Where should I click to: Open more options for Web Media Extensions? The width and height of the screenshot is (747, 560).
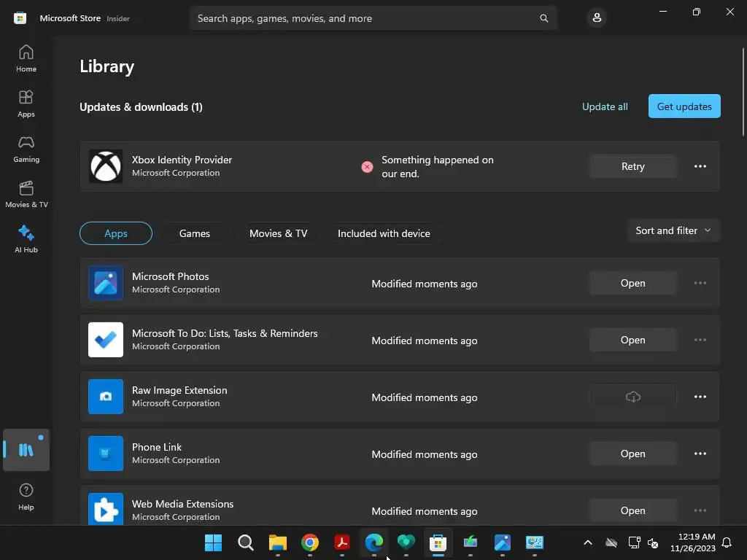(x=700, y=510)
